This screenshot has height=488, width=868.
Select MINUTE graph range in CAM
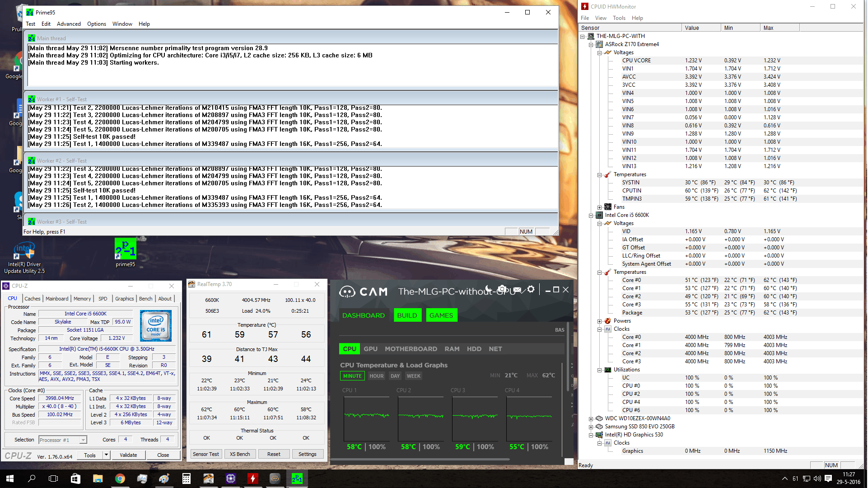(x=352, y=376)
